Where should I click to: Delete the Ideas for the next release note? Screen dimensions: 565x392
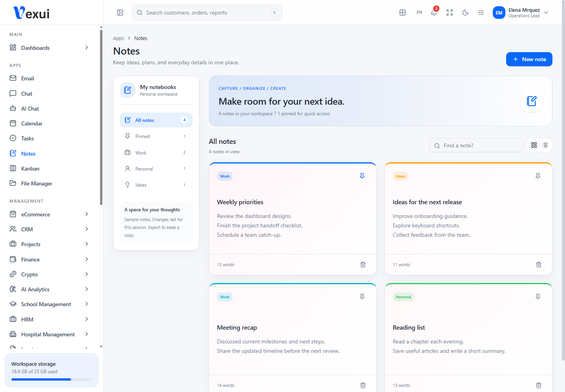[x=539, y=265]
